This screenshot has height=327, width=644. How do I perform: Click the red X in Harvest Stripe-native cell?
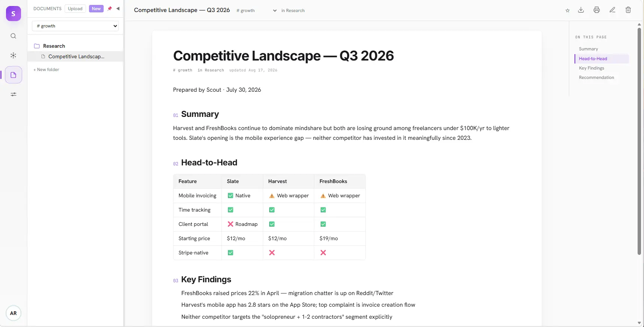point(272,253)
